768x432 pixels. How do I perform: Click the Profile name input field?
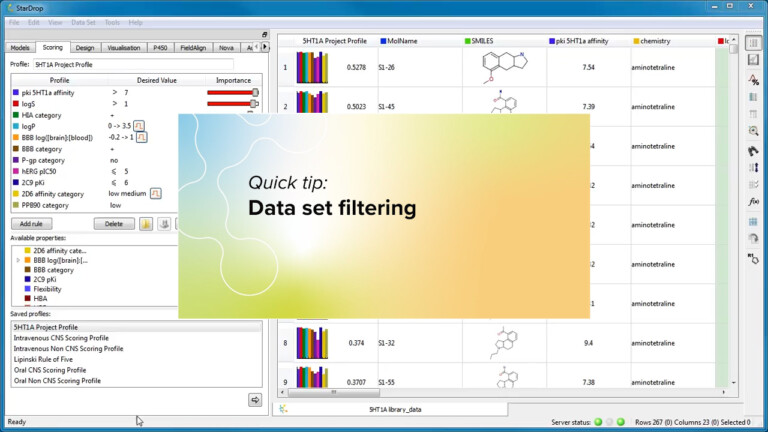coord(133,64)
